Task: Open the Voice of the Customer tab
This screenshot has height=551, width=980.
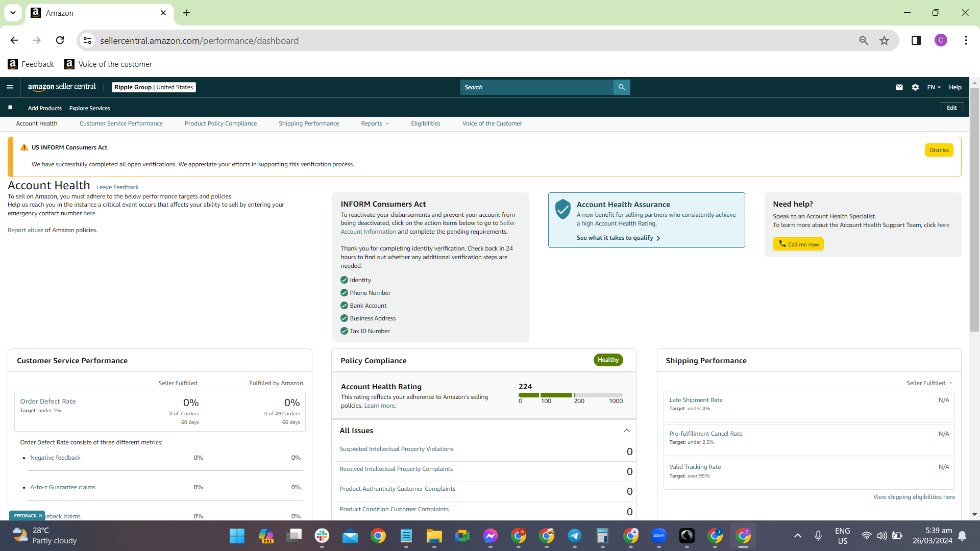Action: (x=492, y=123)
